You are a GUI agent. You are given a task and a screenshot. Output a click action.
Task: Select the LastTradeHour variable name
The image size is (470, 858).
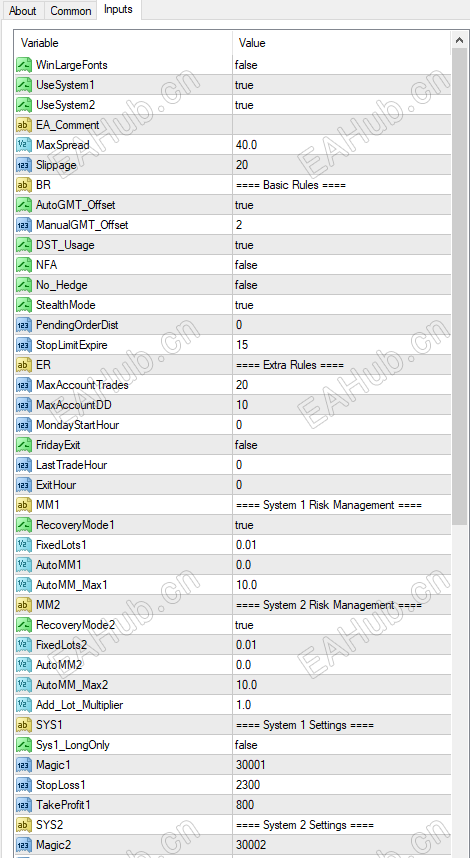71,465
